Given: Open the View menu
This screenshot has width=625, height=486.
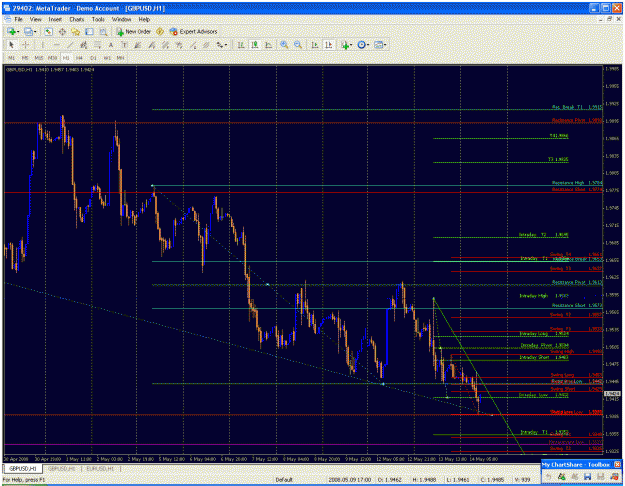Looking at the screenshot, I should pyautogui.click(x=35, y=19).
